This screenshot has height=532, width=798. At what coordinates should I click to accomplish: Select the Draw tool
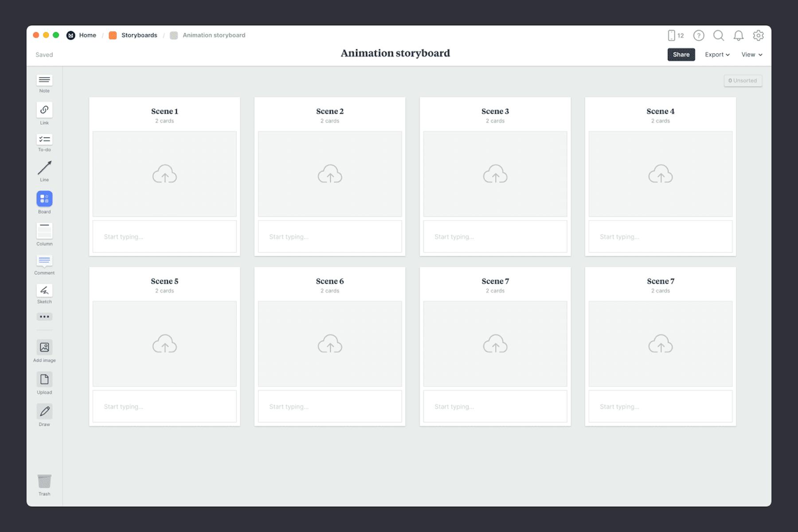pos(44,412)
